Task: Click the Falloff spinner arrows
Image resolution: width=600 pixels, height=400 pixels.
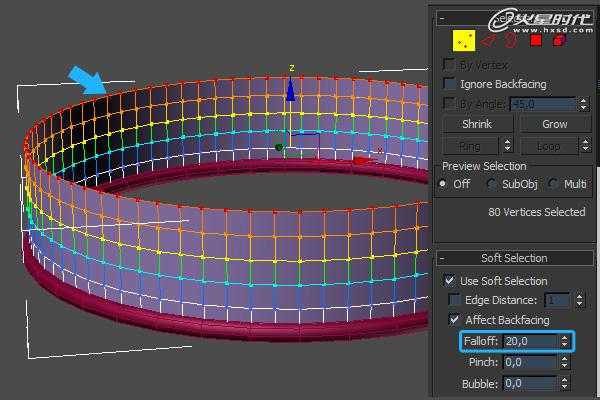Action: click(x=564, y=341)
